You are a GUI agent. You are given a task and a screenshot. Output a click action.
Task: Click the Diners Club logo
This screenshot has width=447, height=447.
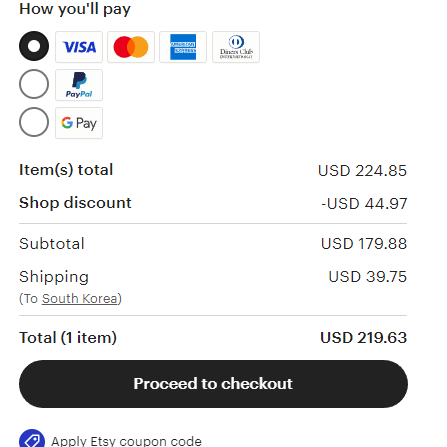pos(236,47)
